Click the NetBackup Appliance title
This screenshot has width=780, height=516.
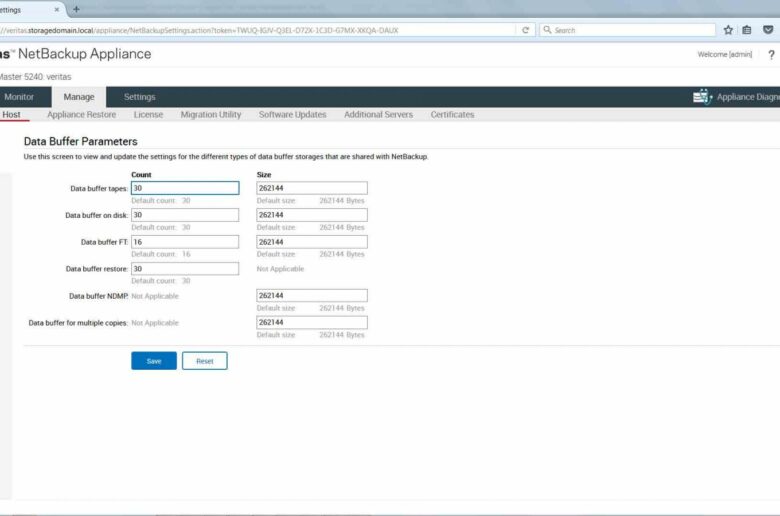pos(85,54)
